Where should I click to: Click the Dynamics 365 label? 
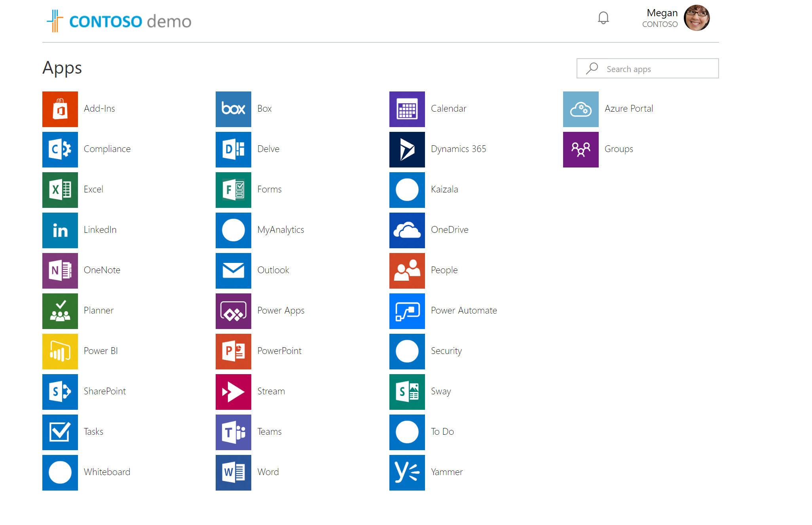[459, 149]
